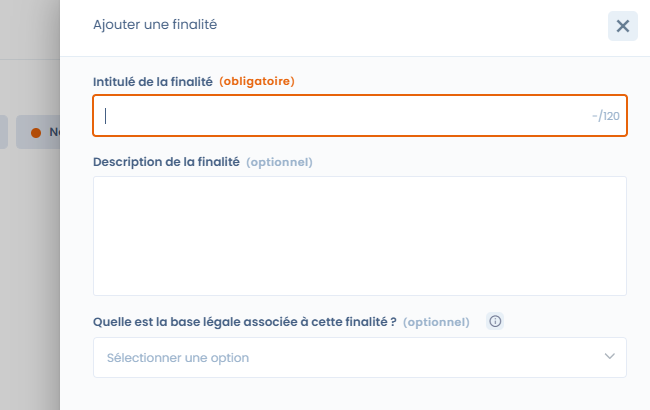Click the info icon beside base légale question
This screenshot has width=650, height=410.
pos(495,322)
